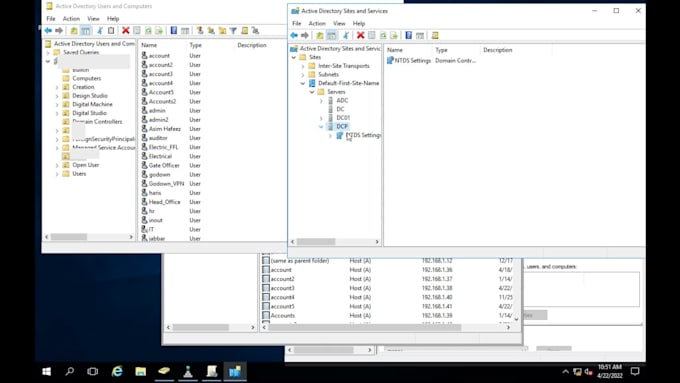Collapse the DCP server node
This screenshot has height=383, width=680.
pos(321,127)
